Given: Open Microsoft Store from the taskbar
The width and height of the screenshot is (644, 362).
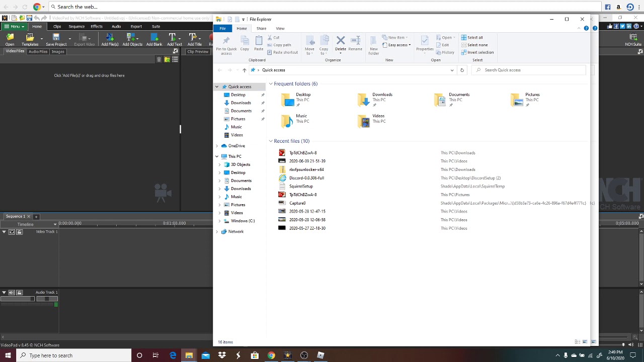Looking at the screenshot, I should [255, 355].
